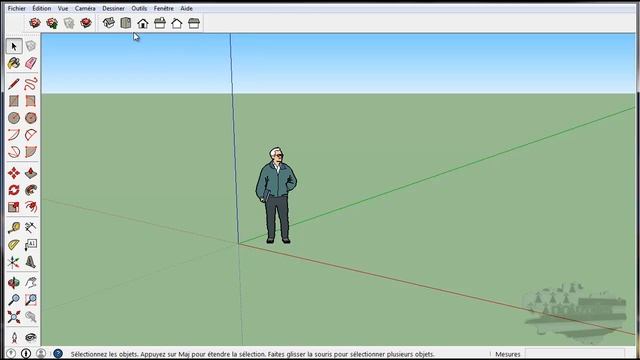Click the Make Component icon
Image resolution: width=640 pixels, height=360 pixels.
click(31, 46)
